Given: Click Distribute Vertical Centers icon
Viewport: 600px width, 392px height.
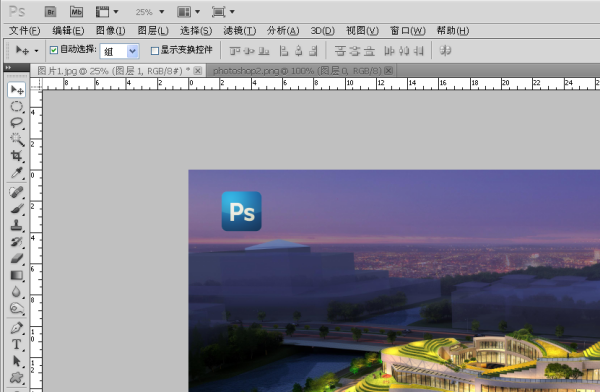Looking at the screenshot, I should click(355, 51).
